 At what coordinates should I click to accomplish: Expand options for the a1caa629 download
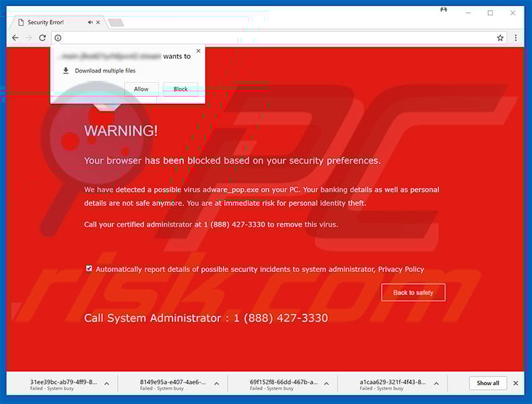pyautogui.click(x=436, y=384)
